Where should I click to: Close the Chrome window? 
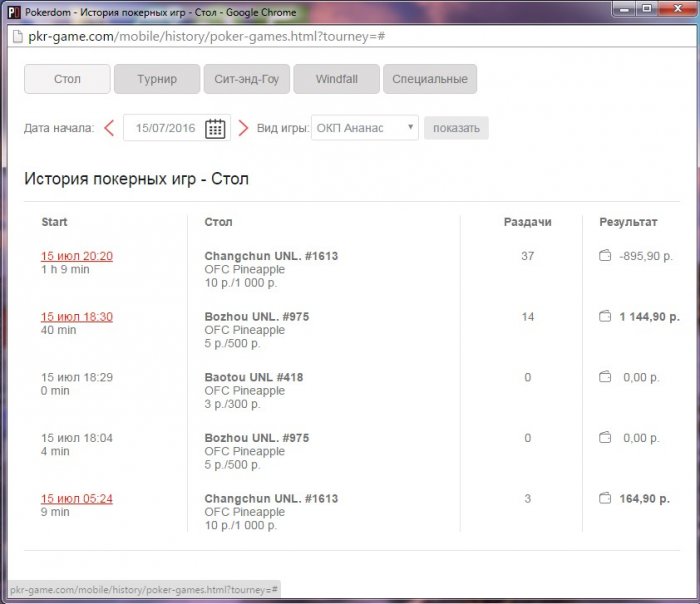tap(678, 8)
